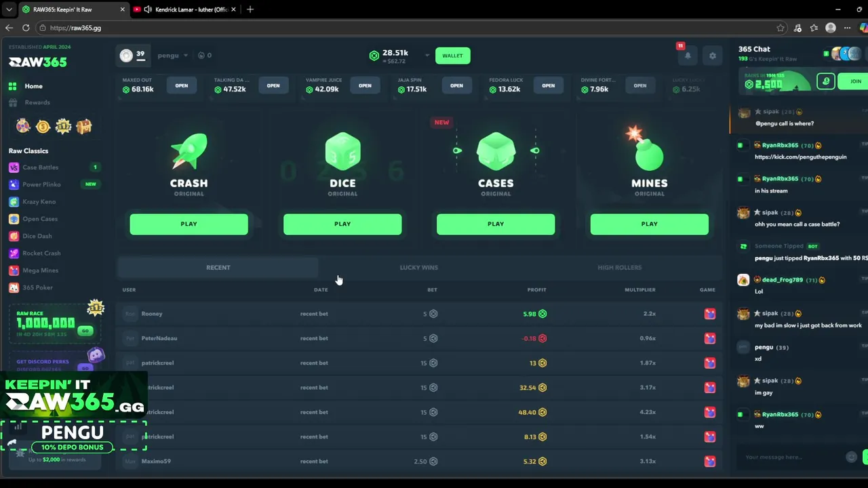
Task: Expand the pengu username dropdown
Action: [173, 56]
